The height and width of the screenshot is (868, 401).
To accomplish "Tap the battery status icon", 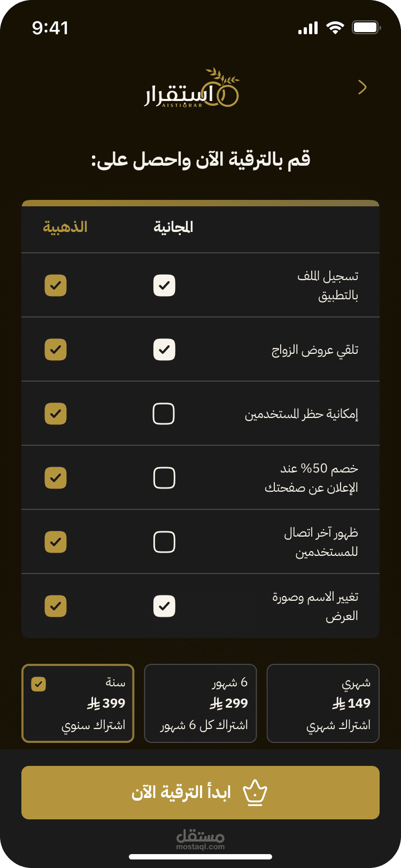I will tap(366, 28).
